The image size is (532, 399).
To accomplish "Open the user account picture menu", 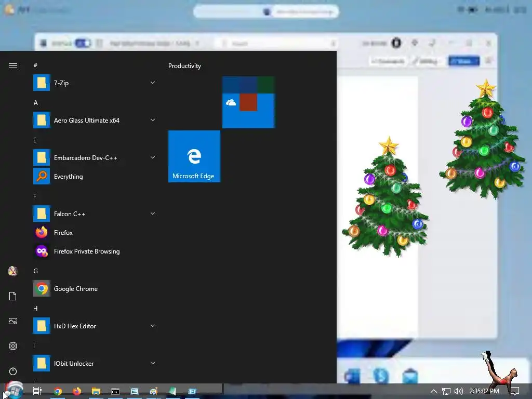I will tap(13, 271).
